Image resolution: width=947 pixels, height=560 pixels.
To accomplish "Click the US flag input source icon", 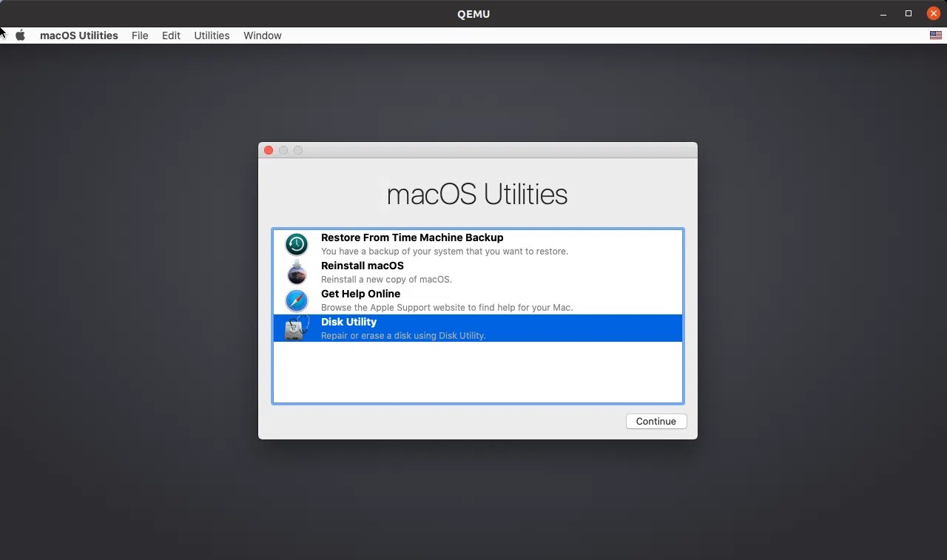I will tap(935, 34).
